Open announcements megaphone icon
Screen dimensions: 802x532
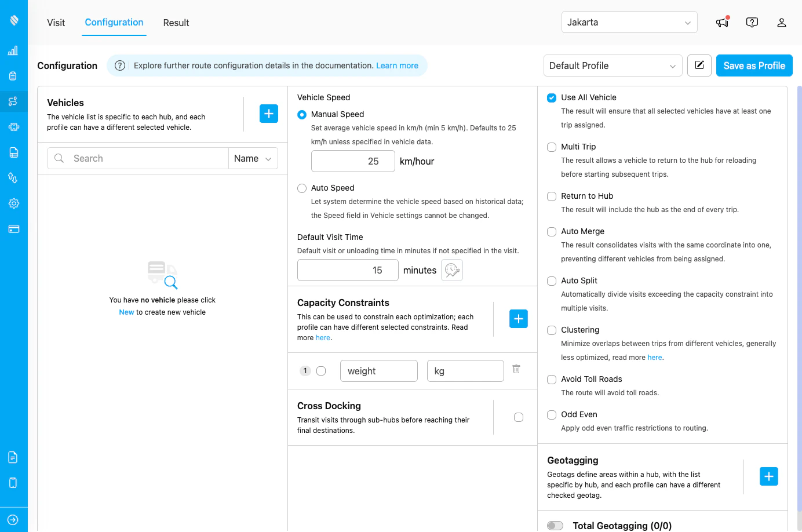tap(722, 22)
